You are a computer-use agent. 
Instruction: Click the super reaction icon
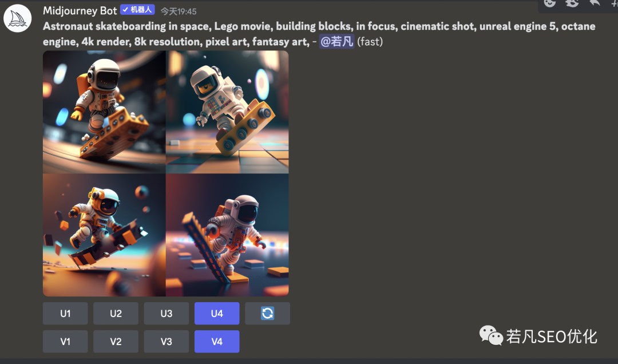click(572, 3)
